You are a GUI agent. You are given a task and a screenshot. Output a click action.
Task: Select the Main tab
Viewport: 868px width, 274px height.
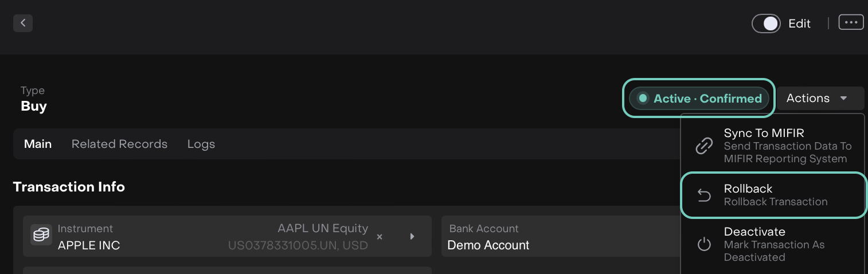(38, 144)
